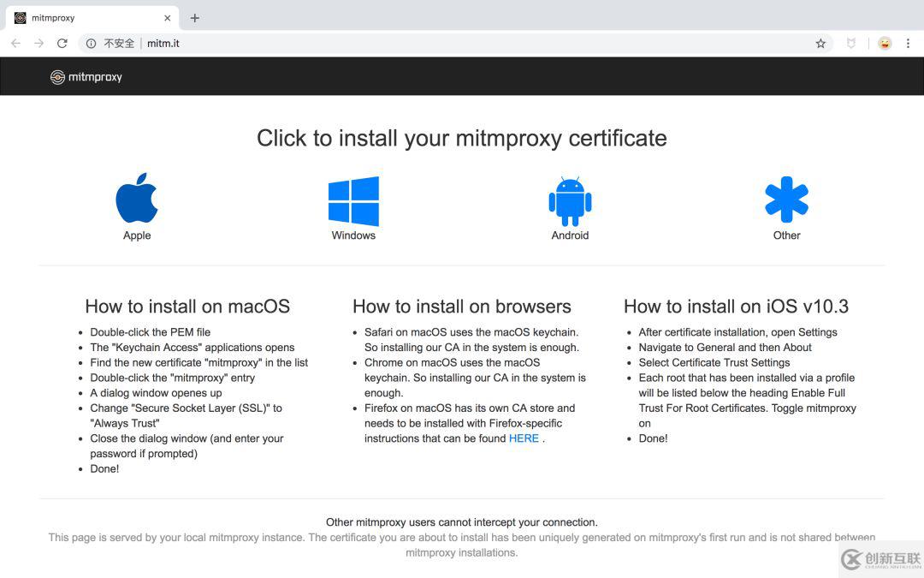Click 'Find the new certificate "mitmproxy"' item
This screenshot has height=578, width=924.
[199, 363]
